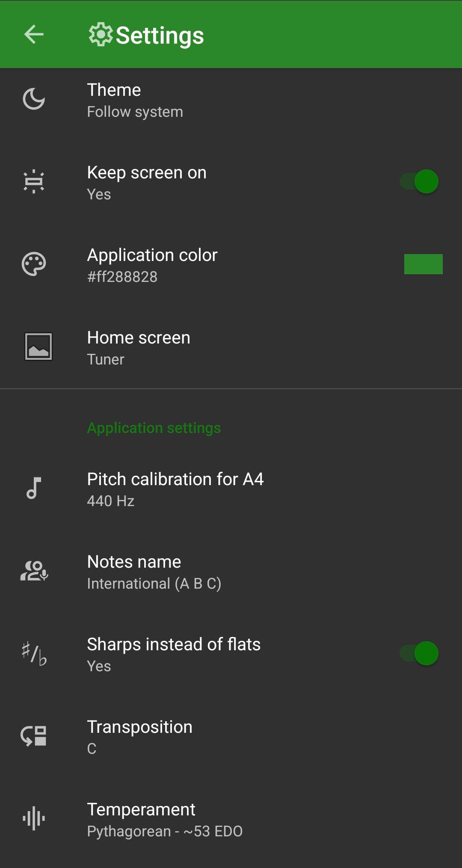This screenshot has height=868, width=462.
Task: Click the music note icon for pitch calibration
Action: [x=34, y=488]
